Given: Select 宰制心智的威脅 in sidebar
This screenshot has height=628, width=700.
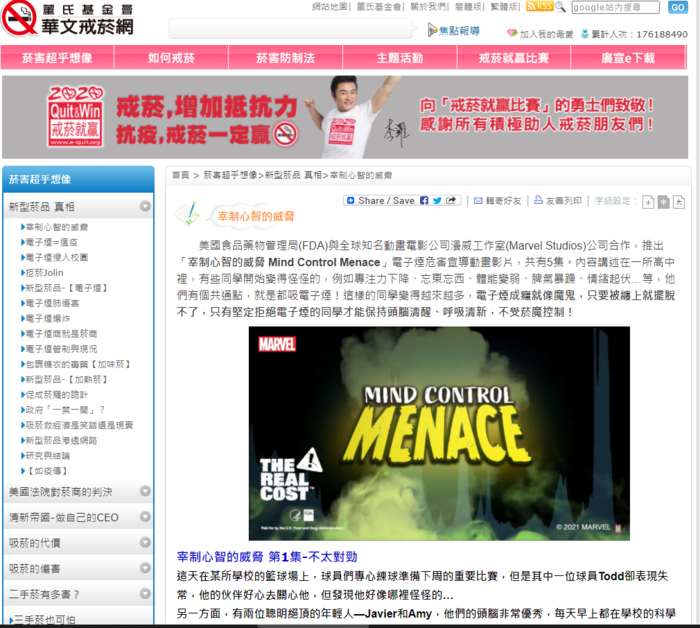Looking at the screenshot, I should point(57,227).
